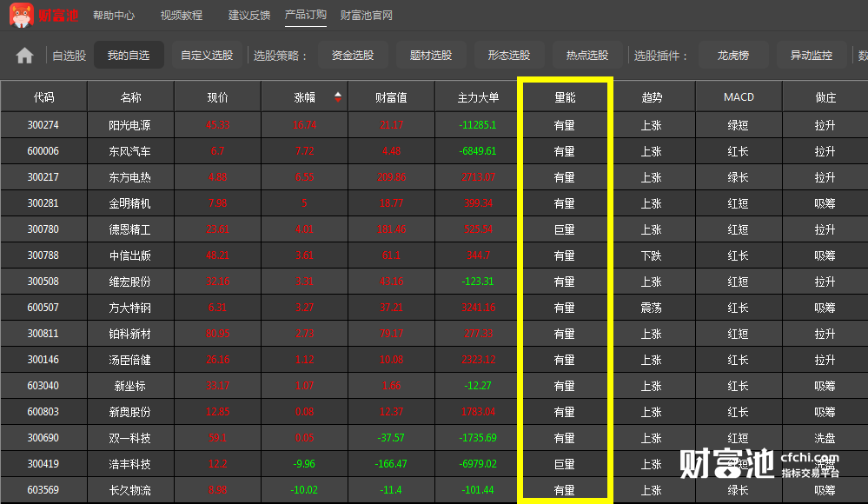The width and height of the screenshot is (868, 504).
Task: Sort by 名称 column header
Action: point(130,97)
